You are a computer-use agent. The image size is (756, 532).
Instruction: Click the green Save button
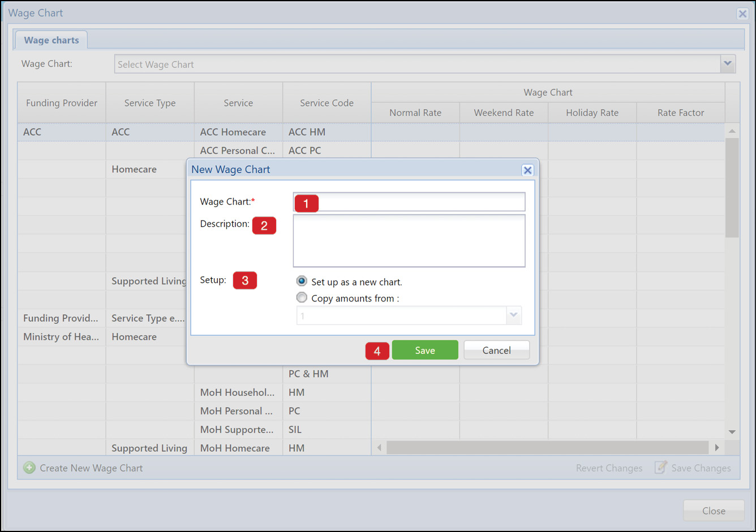pos(425,350)
